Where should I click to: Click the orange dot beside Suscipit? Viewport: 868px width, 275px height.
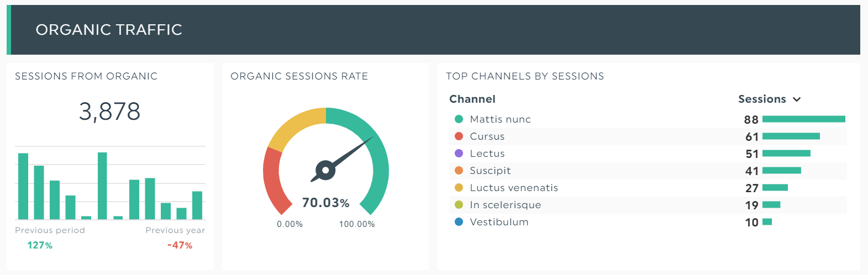pyautogui.click(x=459, y=171)
